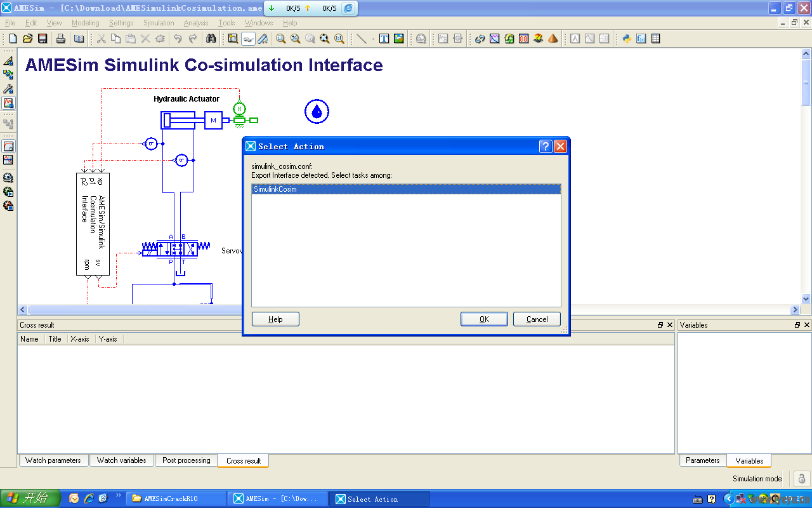Select the Variables tab
The height and width of the screenshot is (508, 812).
[749, 461]
